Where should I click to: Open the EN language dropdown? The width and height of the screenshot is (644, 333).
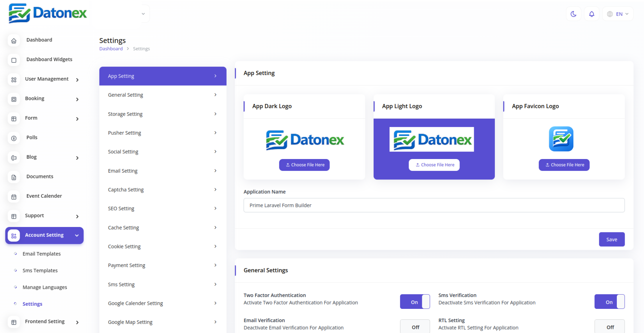[618, 14]
